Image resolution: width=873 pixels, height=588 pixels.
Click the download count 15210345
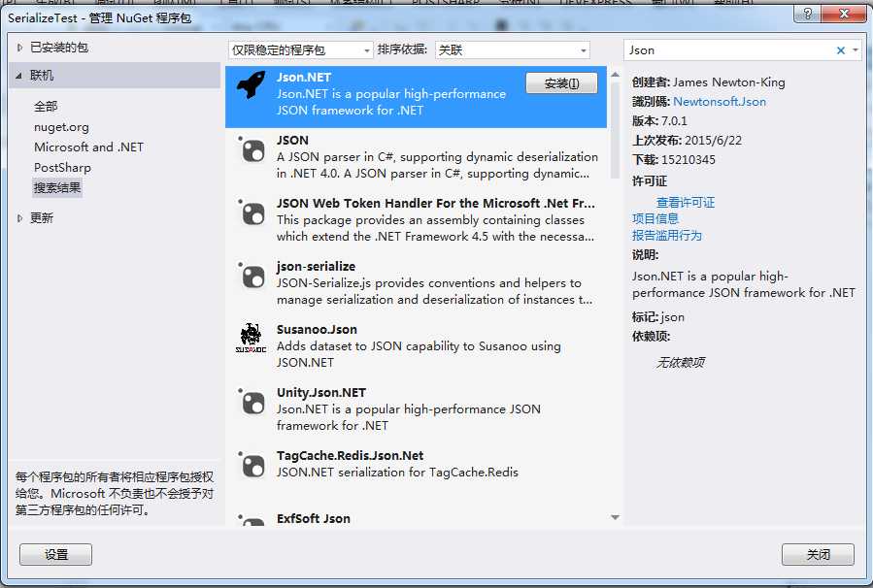tap(688, 160)
